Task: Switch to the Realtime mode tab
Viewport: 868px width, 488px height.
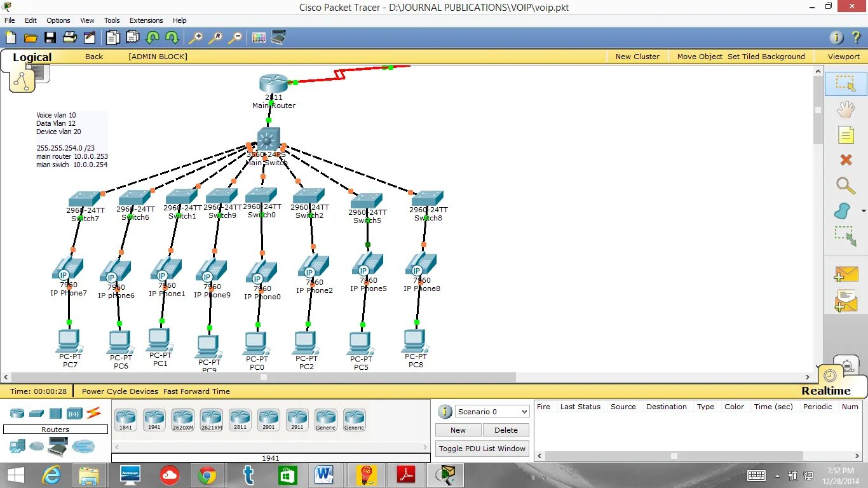Action: pos(826,391)
